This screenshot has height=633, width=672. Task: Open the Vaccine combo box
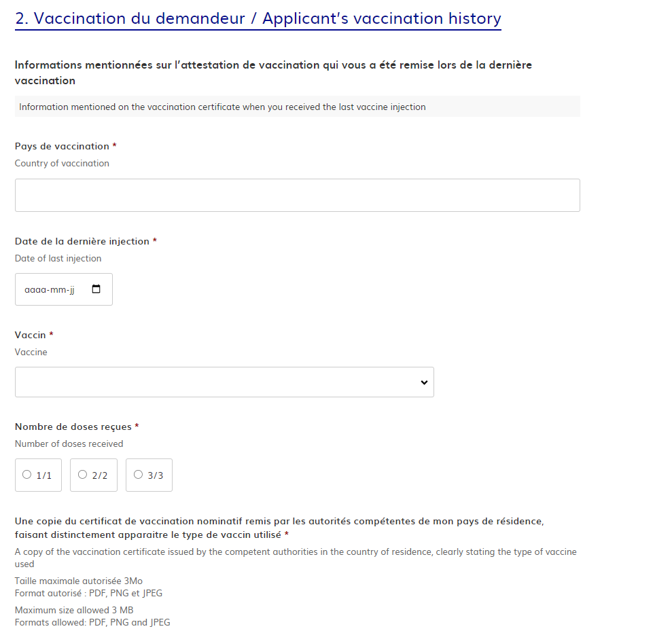tap(224, 382)
